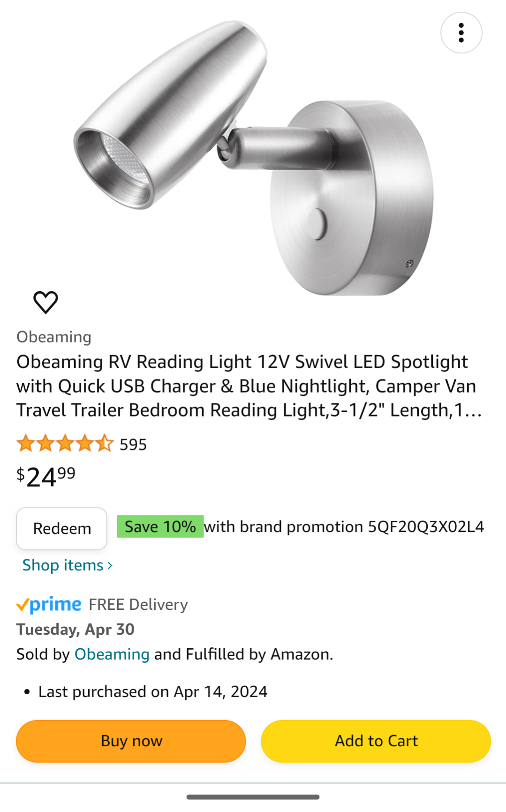Open the three-dot more options menu
Viewport: 506px width, 812px height.
tap(461, 33)
